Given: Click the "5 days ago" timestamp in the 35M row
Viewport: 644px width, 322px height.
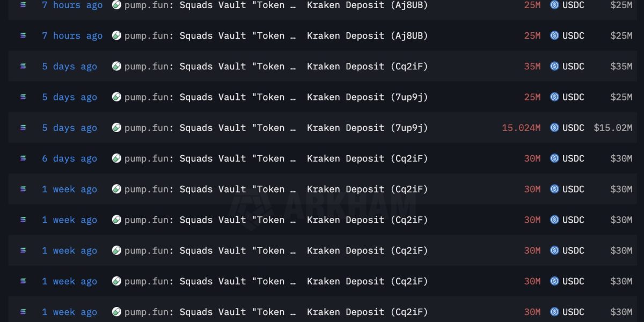Looking at the screenshot, I should [x=70, y=67].
